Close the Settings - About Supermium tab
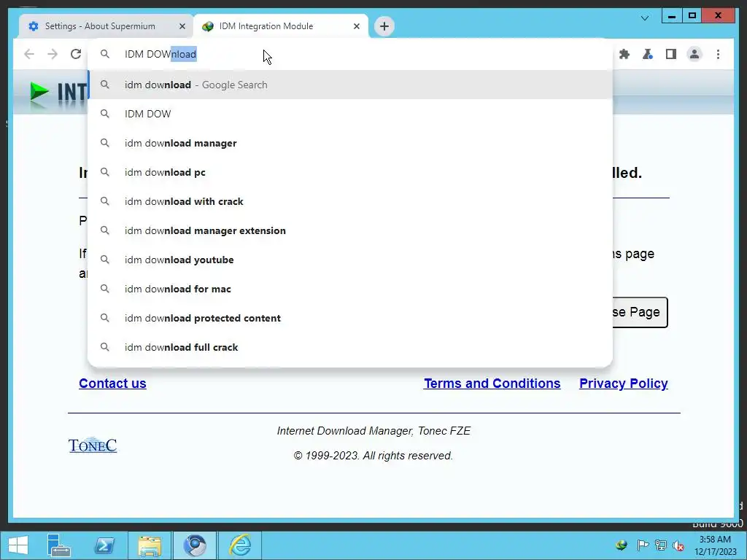Viewport: 747px width, 560px height. [182, 26]
